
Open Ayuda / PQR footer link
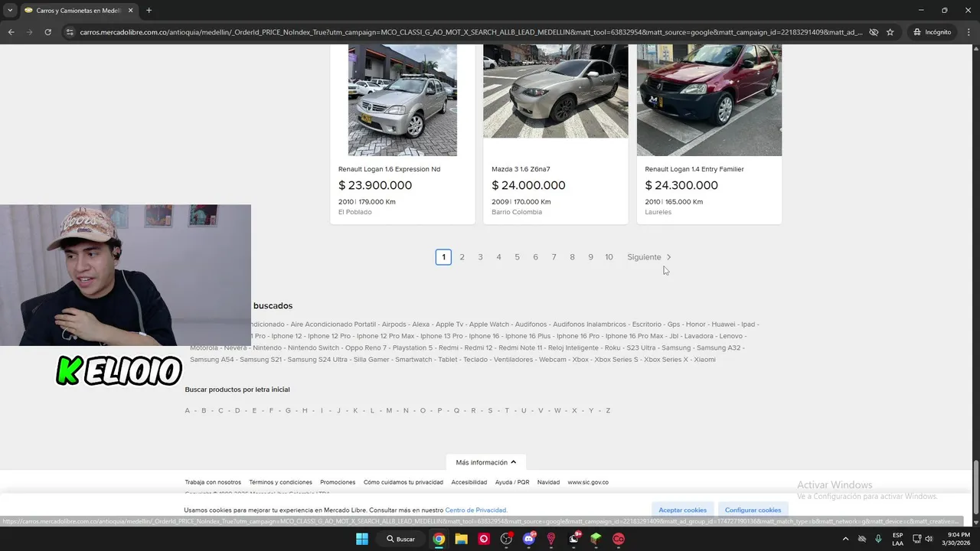[x=512, y=482]
